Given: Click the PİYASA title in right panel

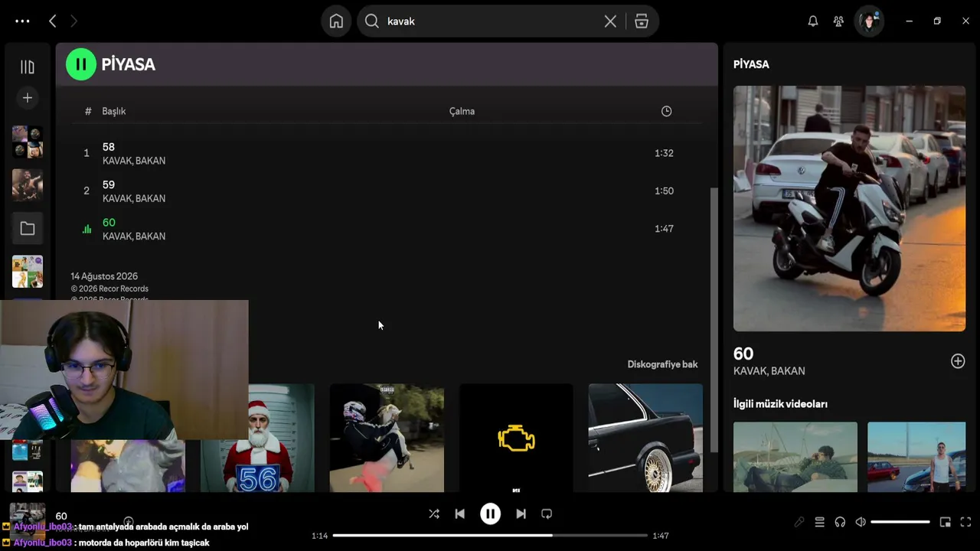Looking at the screenshot, I should [751, 64].
